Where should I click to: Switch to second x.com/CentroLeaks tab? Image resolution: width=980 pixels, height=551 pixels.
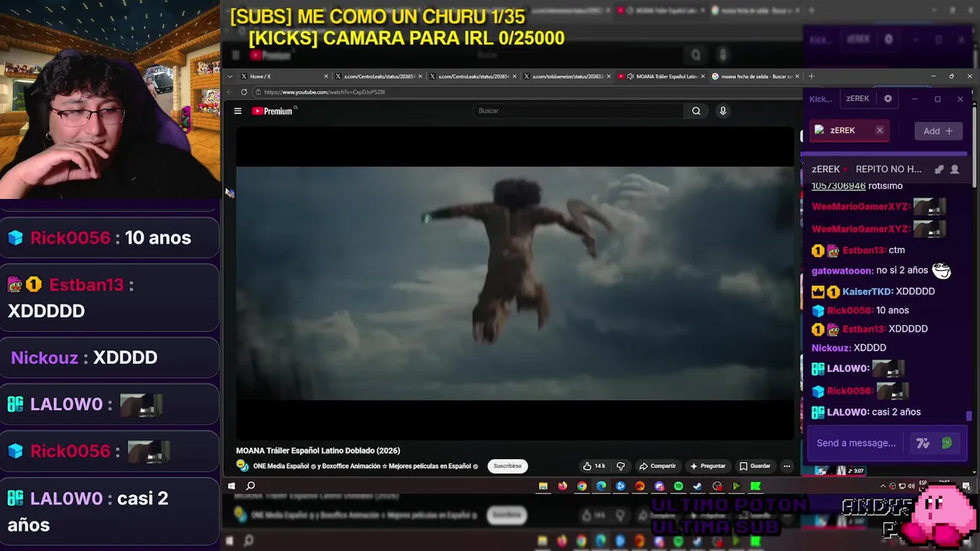point(473,77)
